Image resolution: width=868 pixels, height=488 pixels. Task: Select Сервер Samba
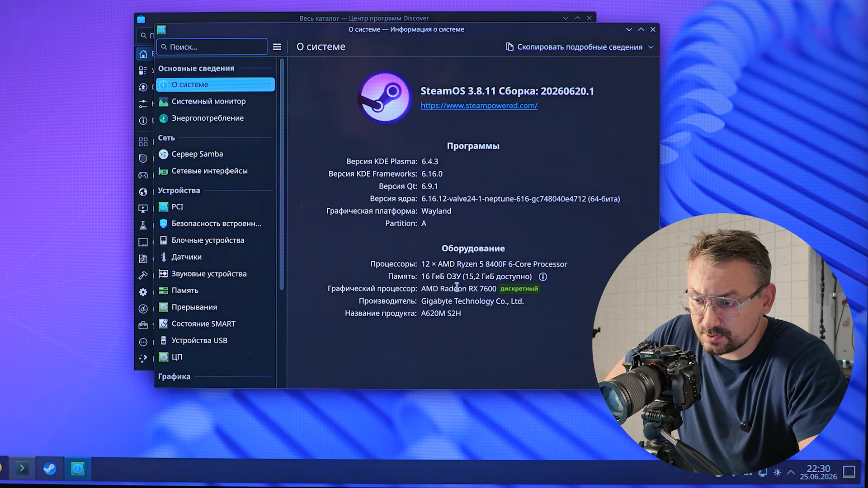[215, 154]
